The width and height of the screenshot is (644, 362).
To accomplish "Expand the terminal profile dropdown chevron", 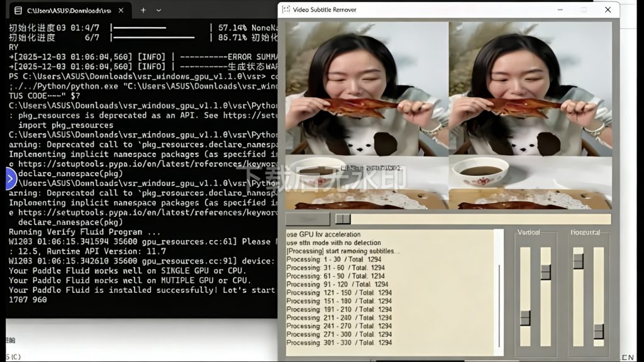I will point(158,10).
